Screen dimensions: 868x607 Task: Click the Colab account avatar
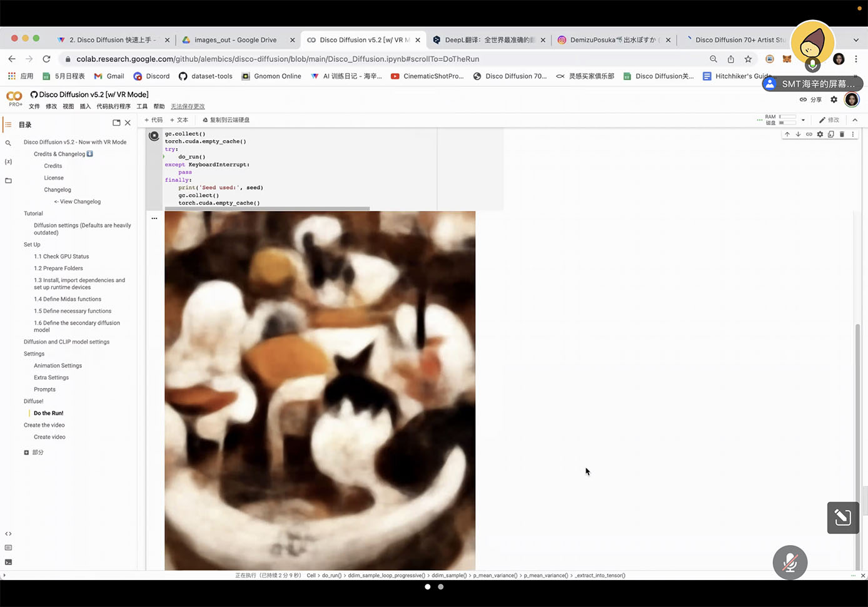point(852,99)
